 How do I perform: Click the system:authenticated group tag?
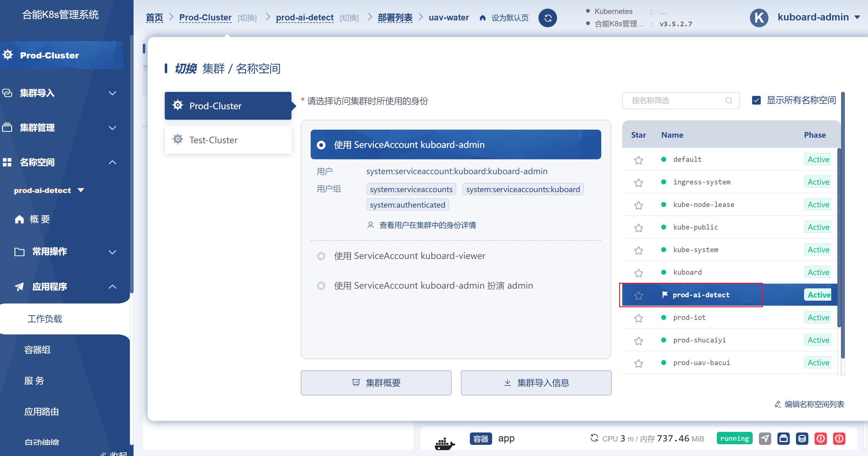point(407,205)
